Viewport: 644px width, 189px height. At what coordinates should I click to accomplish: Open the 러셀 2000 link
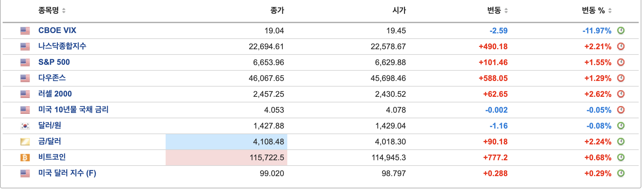click(55, 94)
